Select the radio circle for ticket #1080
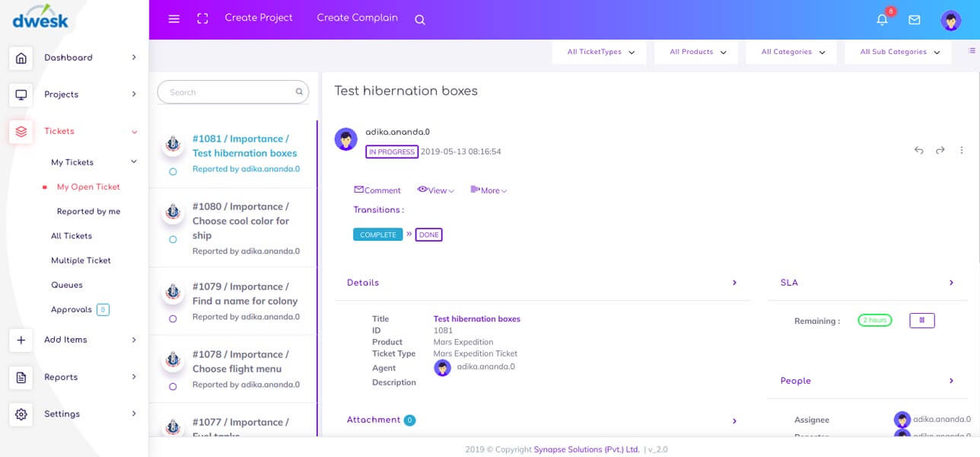Viewport: 980px width, 457px height. 173,240
